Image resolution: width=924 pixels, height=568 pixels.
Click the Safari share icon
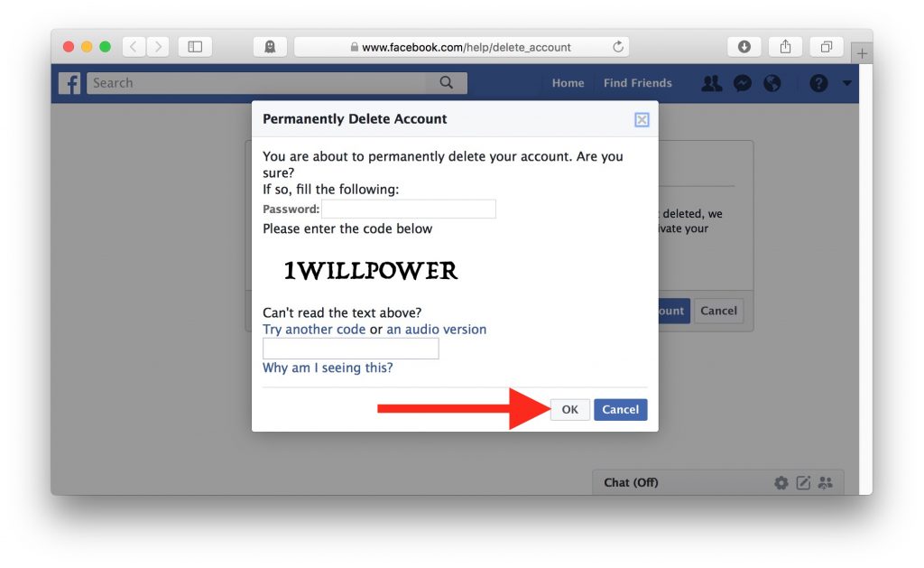tap(785, 47)
